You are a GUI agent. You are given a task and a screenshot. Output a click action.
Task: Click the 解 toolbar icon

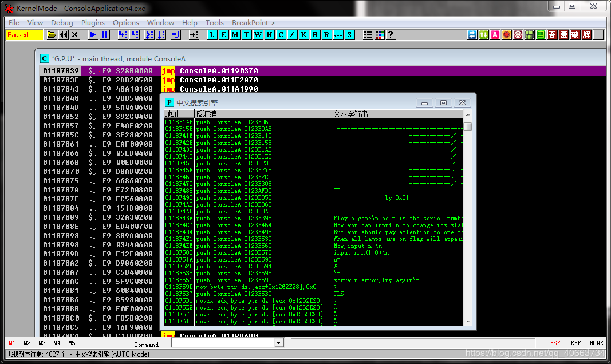click(x=587, y=35)
